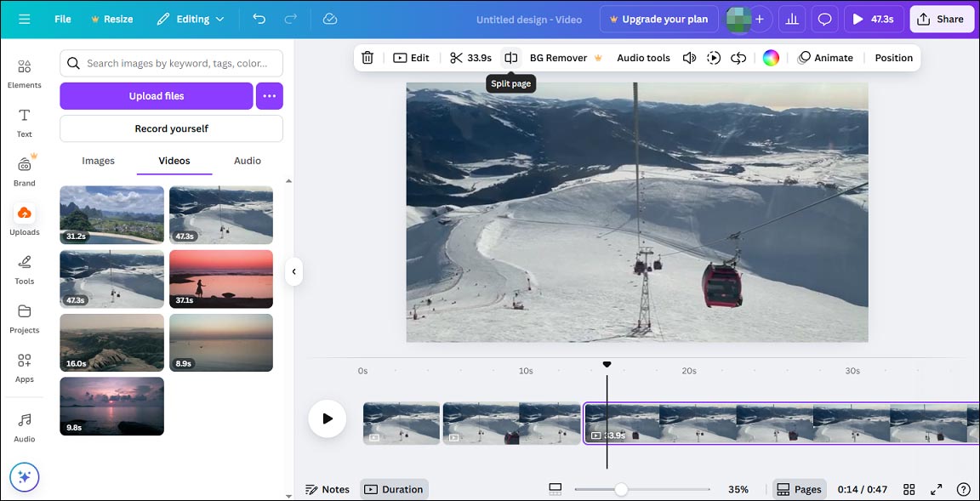Click the Record yourself button
980x501 pixels.
click(171, 128)
